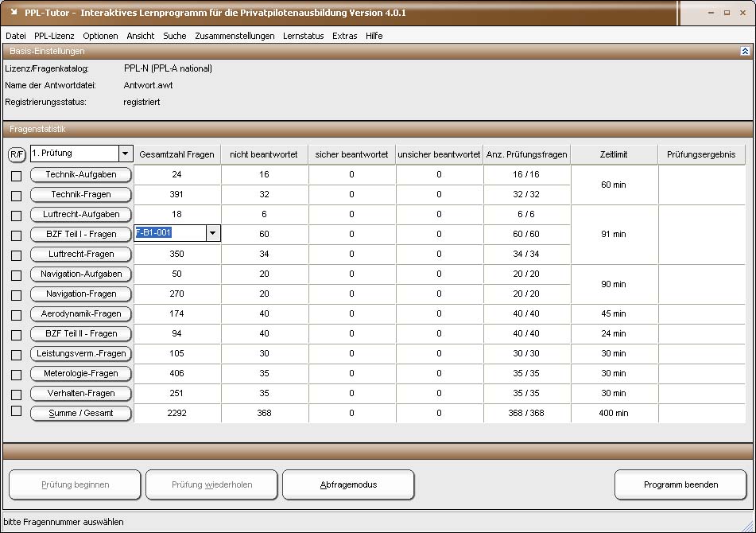Click the Navigation-Aufgaben button
The height and width of the screenshot is (533, 756).
click(x=81, y=274)
